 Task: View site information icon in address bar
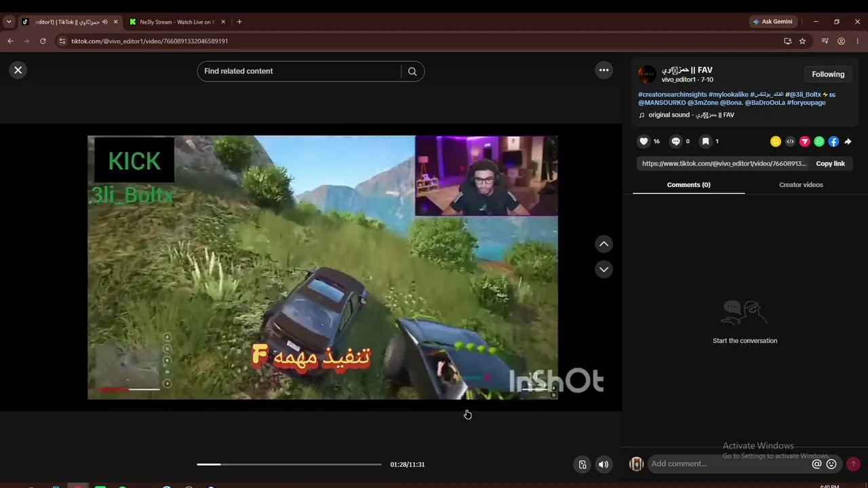click(62, 41)
